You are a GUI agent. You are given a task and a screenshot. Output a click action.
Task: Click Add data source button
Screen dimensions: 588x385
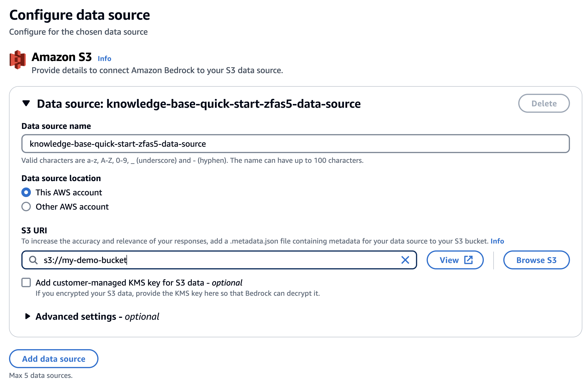tap(54, 359)
